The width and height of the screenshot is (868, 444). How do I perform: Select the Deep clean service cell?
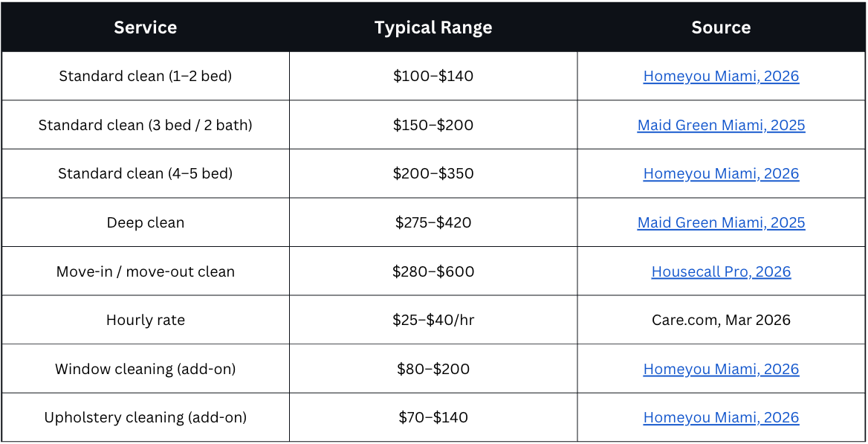point(146,222)
